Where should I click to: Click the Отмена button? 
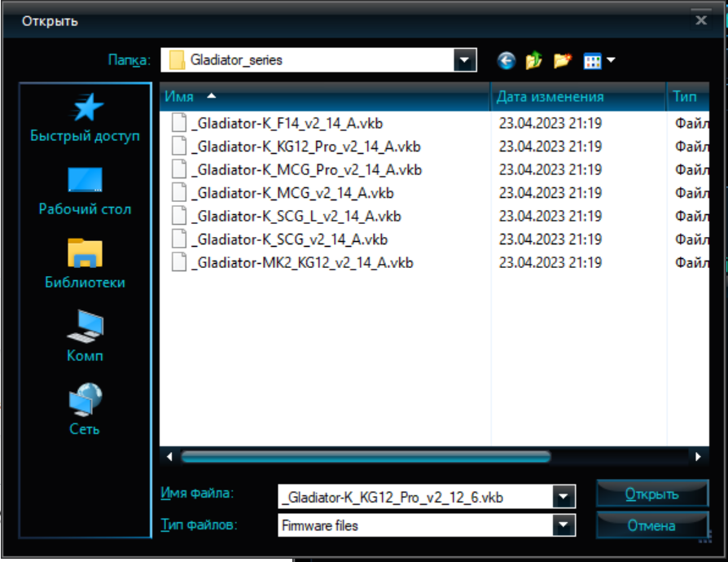pos(652,525)
